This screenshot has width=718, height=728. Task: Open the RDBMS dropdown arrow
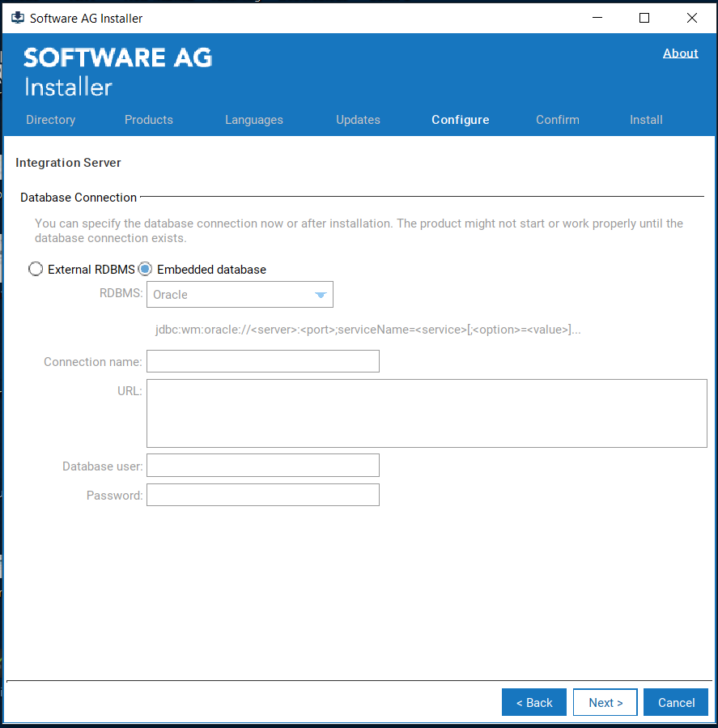click(321, 294)
